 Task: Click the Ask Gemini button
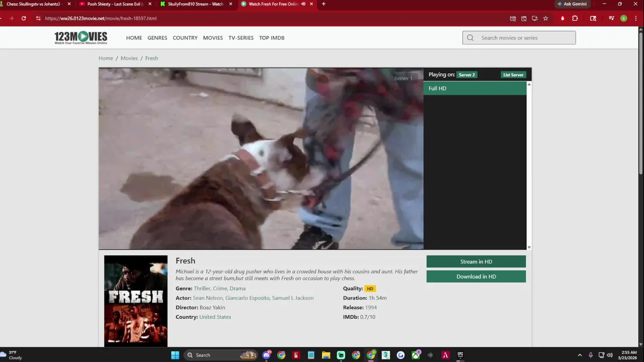pyautogui.click(x=572, y=4)
